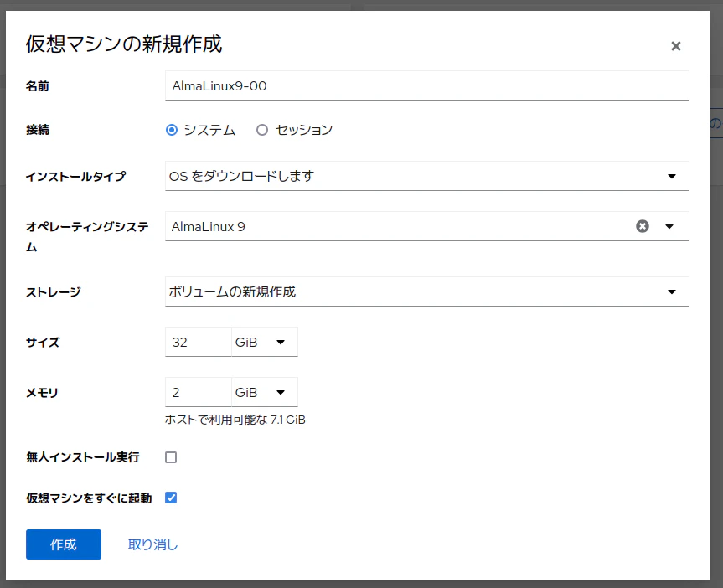This screenshot has width=723, height=588.
Task: Focus the 名前 field with AlmaLinux9-00
Action: click(427, 85)
